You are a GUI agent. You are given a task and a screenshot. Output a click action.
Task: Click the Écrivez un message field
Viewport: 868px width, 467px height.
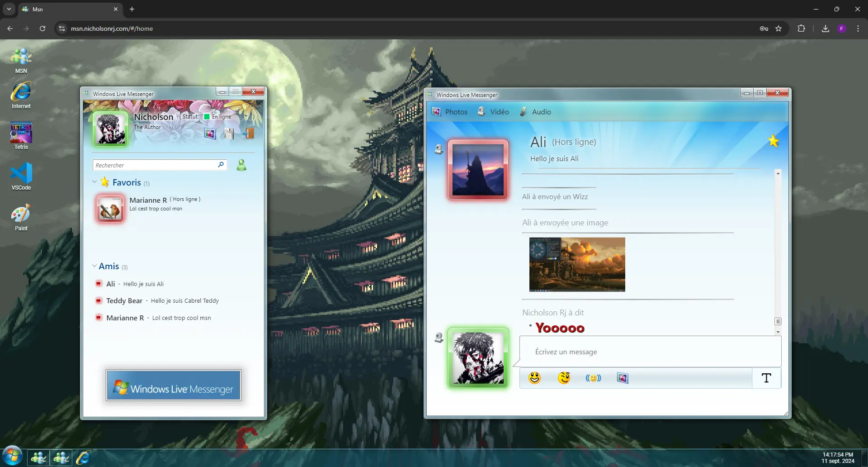(650, 352)
